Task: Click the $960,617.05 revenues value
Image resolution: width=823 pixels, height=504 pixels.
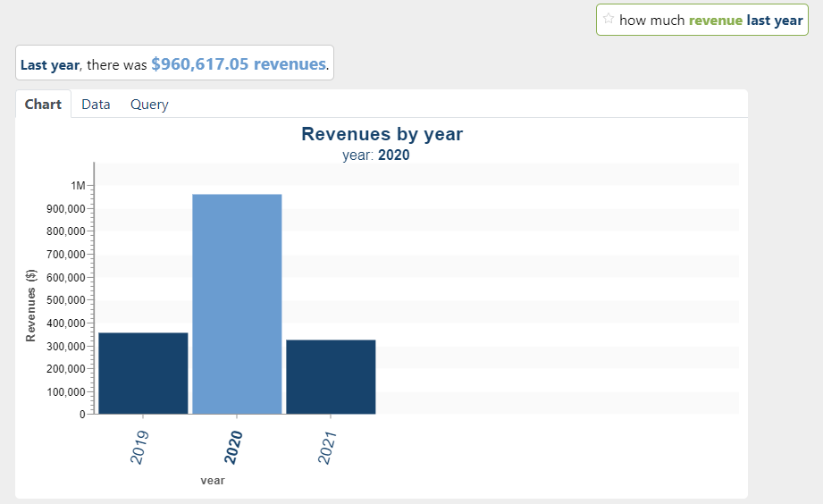Action: point(238,64)
